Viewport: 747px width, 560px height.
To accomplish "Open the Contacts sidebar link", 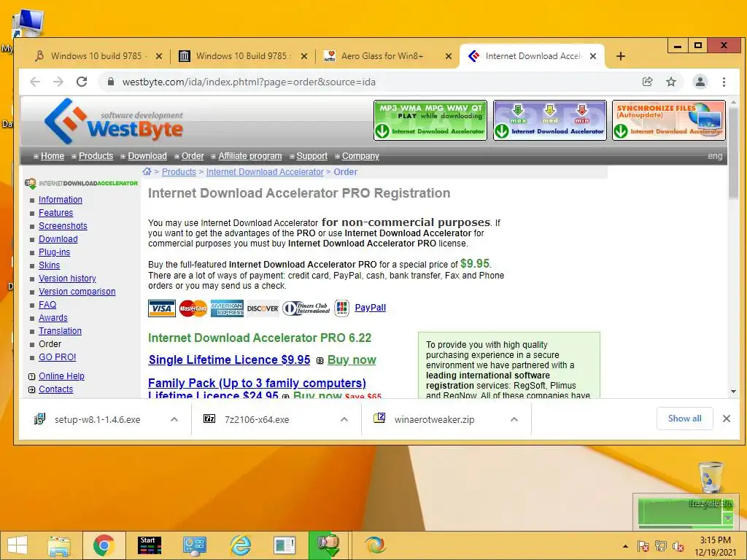I will (x=55, y=389).
